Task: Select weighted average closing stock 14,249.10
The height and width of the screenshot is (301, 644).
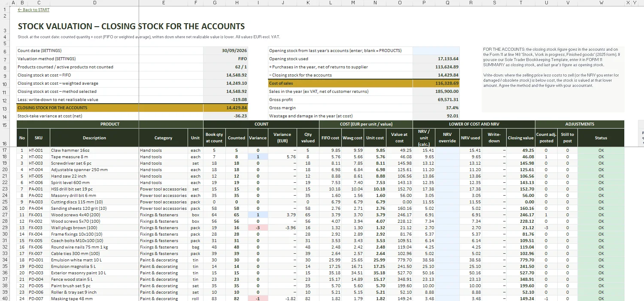Action: (x=226, y=83)
